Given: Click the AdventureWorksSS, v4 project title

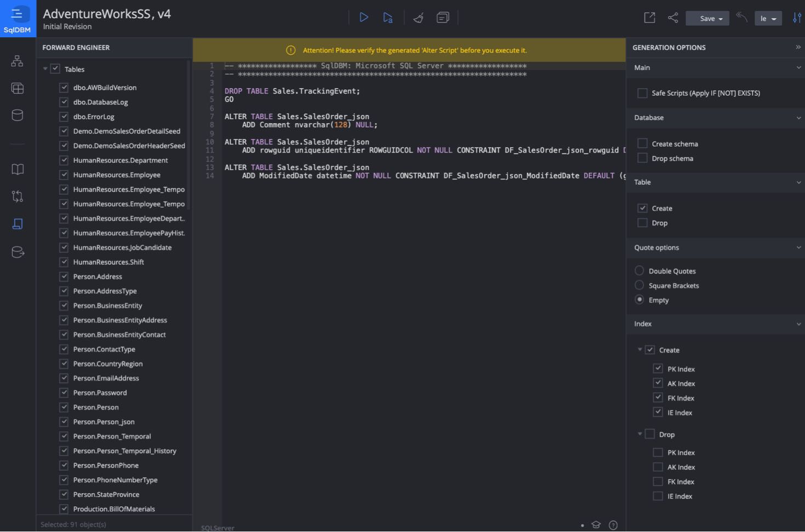Looking at the screenshot, I should click(107, 14).
